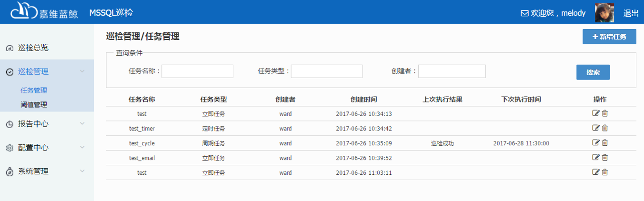Screen dimensions: 644x201
Task: Delete test_email task using trash icon
Action: point(605,158)
